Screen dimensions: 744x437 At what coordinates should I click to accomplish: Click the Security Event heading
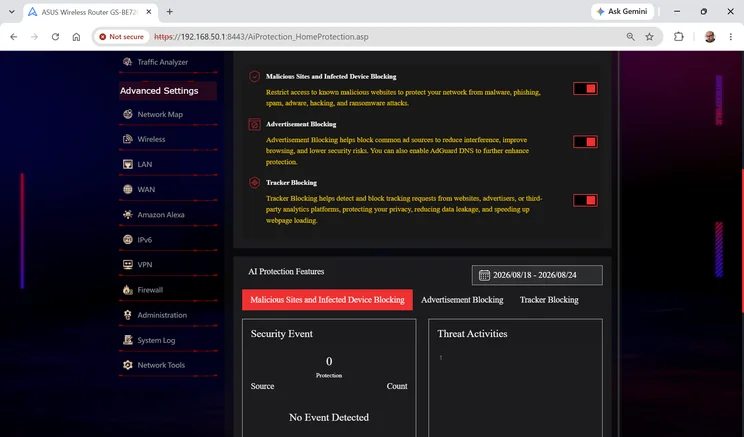point(281,334)
